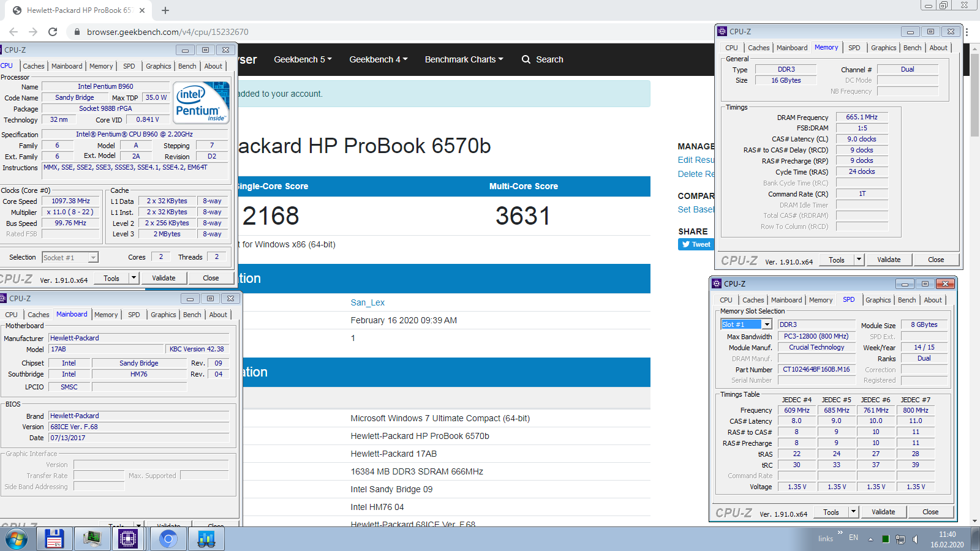Click the green grid tray icon

(885, 539)
